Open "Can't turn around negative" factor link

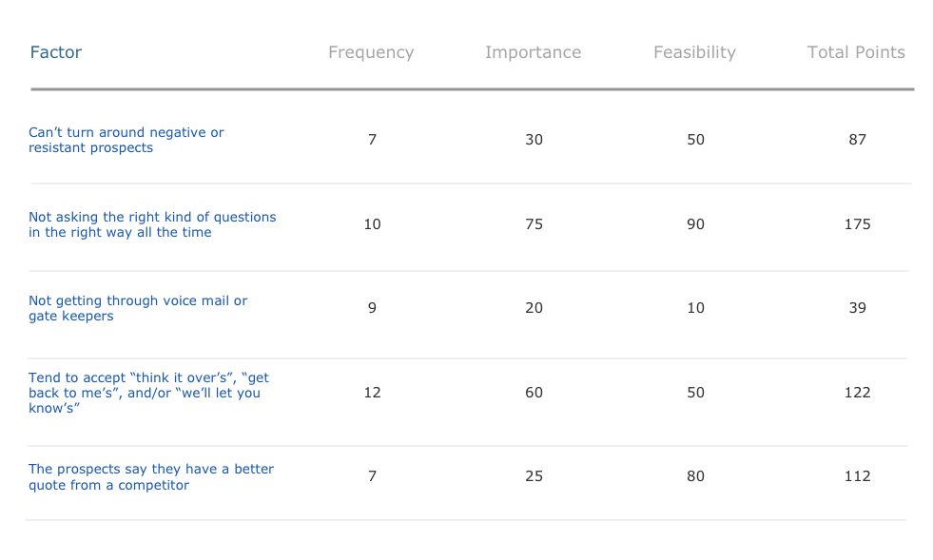(x=126, y=140)
